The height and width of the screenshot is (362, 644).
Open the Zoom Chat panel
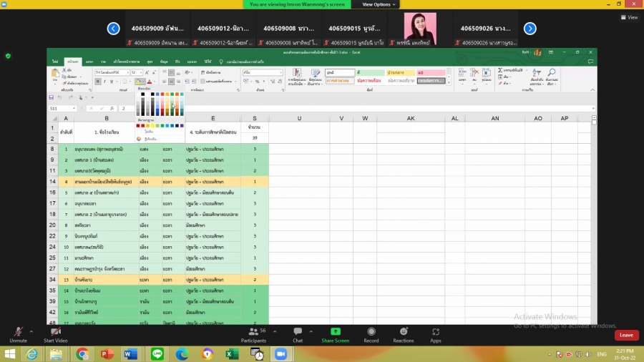pos(298,333)
